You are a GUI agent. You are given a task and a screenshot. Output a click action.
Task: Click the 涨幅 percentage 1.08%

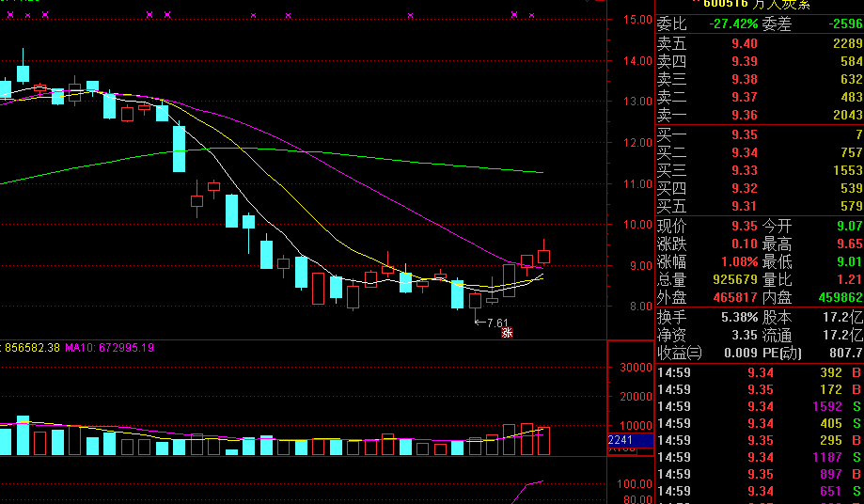[x=740, y=261]
